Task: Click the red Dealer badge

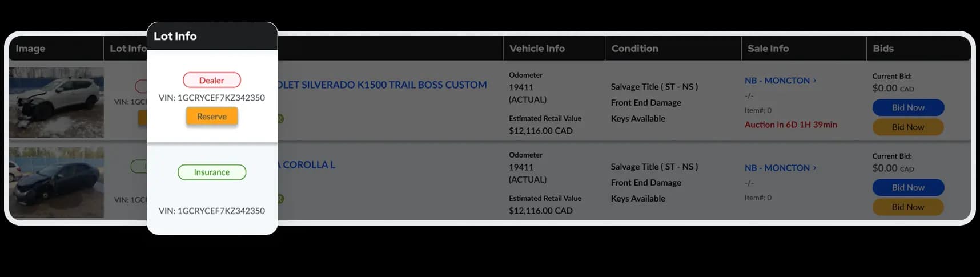Action: 212,81
